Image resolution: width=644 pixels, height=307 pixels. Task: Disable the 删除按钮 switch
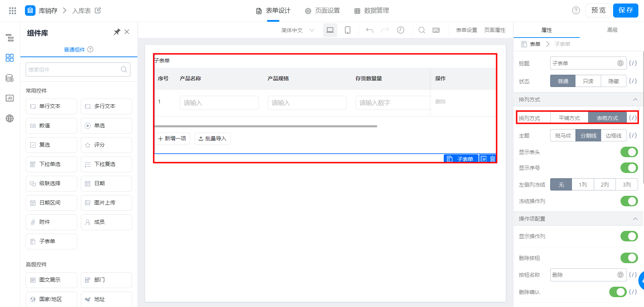coord(629,258)
